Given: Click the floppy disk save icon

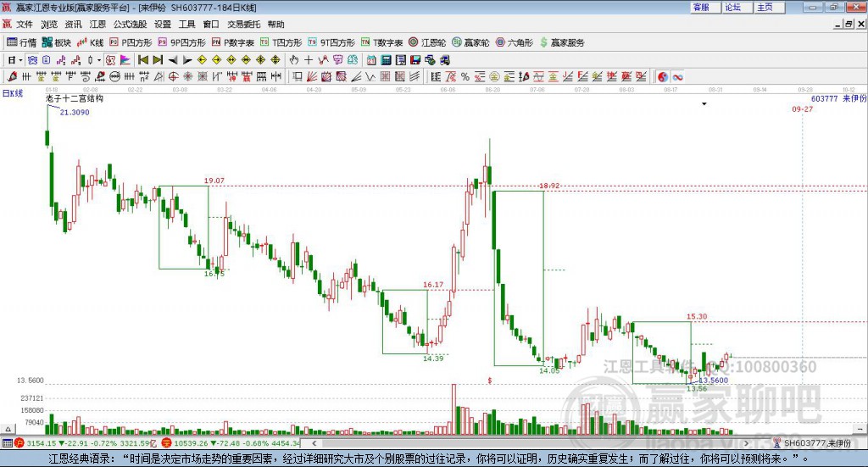Looking at the screenshot, I should [x=415, y=60].
